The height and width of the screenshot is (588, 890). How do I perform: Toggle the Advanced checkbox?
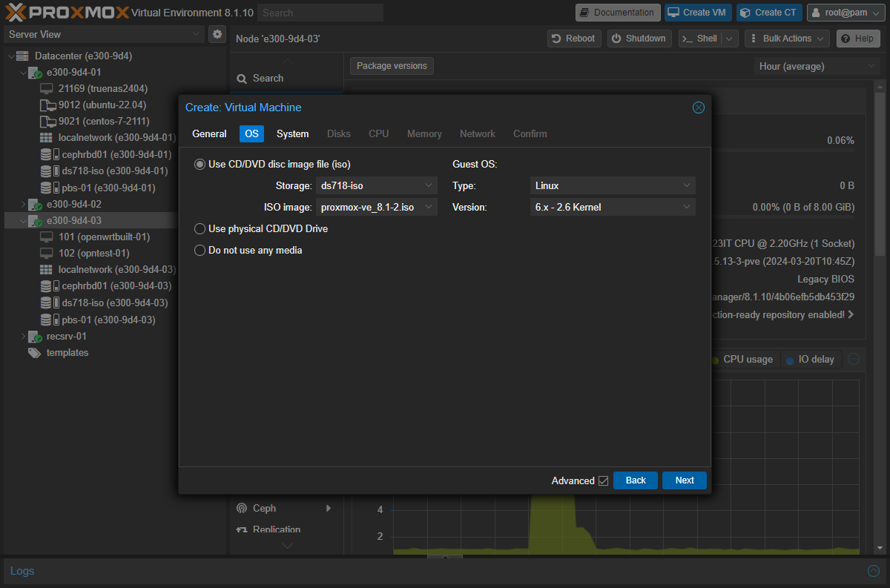(603, 480)
